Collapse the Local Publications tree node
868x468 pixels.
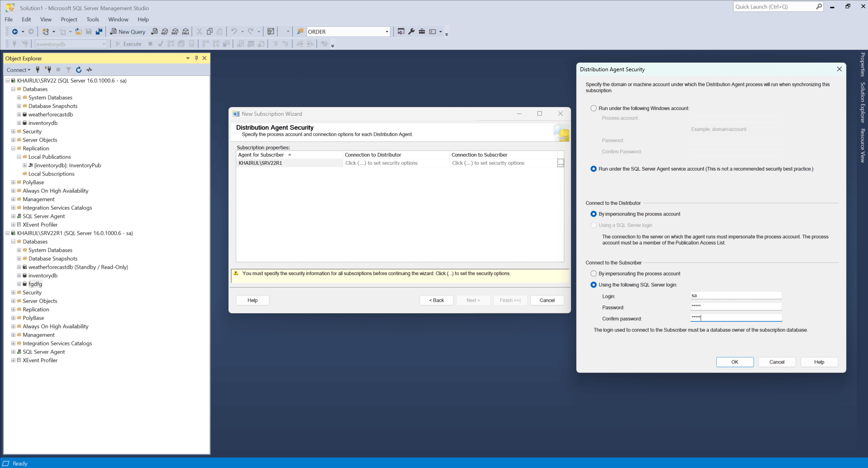pos(19,157)
